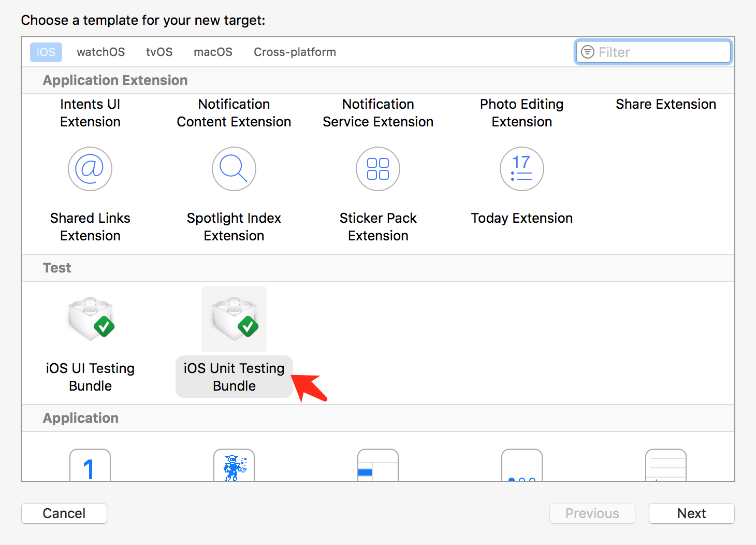Select Notification Service Extension label
The image size is (756, 545).
tap(378, 113)
